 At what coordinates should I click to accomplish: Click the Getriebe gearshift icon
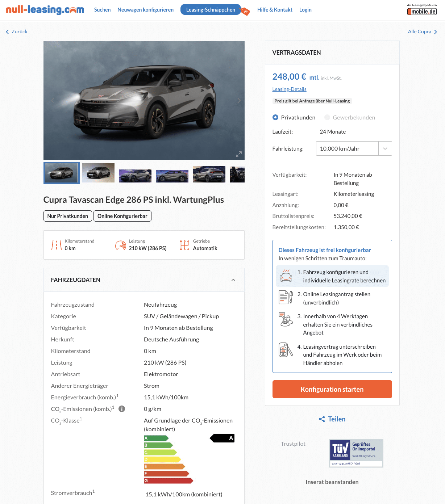[x=184, y=245]
